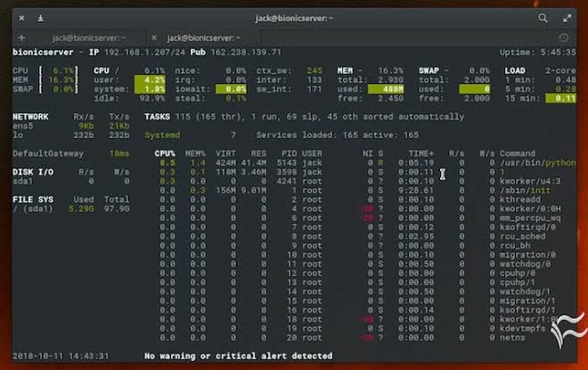The height and width of the screenshot is (370, 588).
Task: Select the watchdog/0 process command
Action: [x=525, y=264]
